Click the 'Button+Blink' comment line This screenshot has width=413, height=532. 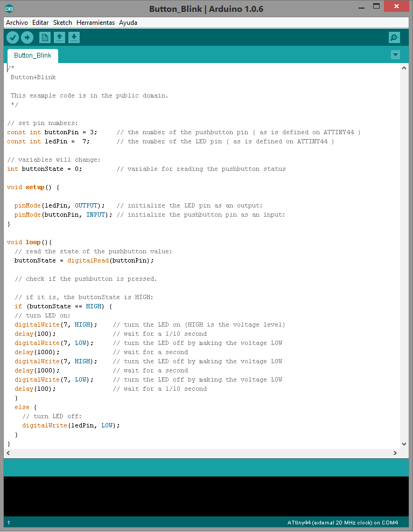tap(33, 78)
